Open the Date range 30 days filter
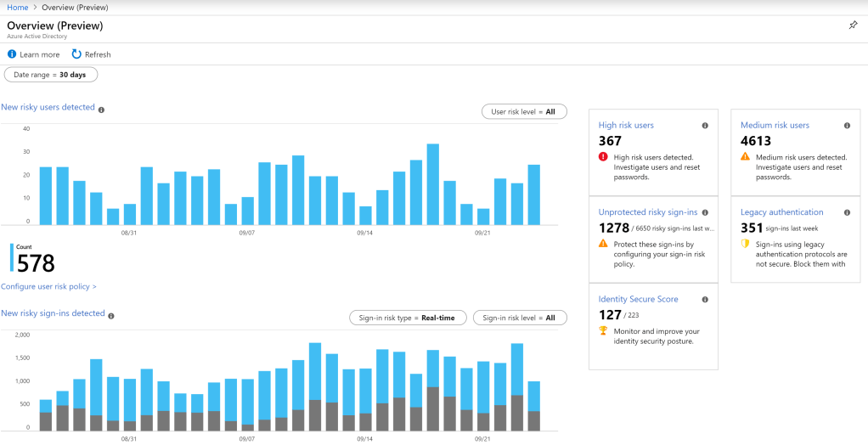 click(x=51, y=75)
